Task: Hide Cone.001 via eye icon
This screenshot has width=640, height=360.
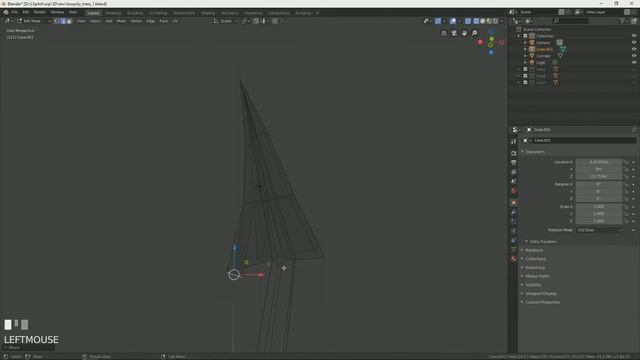Action: (634, 49)
